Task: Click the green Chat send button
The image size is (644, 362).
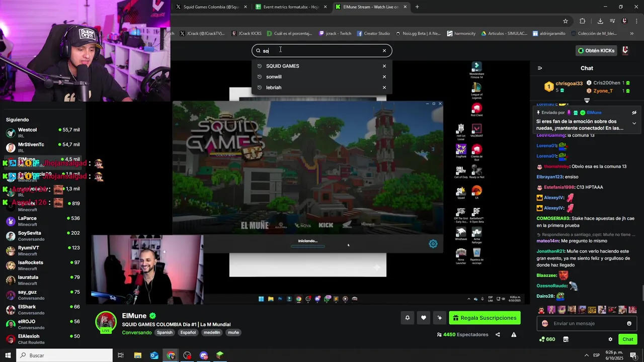Action: pos(627,339)
